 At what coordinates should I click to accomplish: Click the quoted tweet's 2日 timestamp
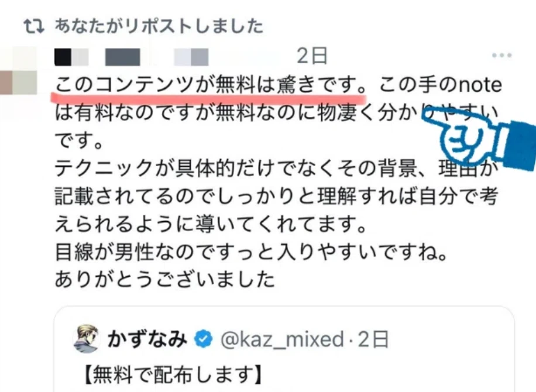(x=373, y=339)
